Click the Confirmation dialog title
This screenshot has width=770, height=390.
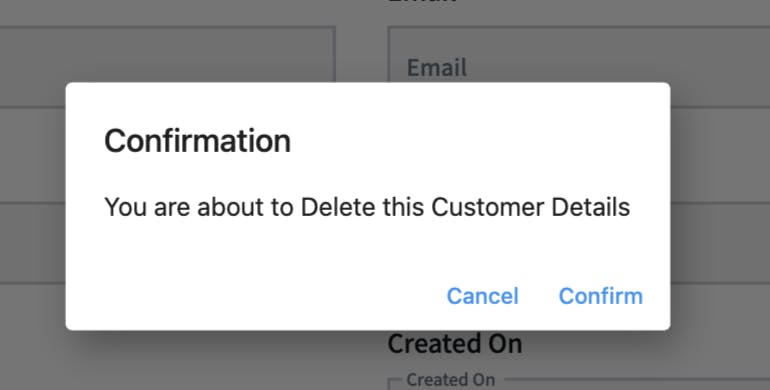[x=197, y=140]
